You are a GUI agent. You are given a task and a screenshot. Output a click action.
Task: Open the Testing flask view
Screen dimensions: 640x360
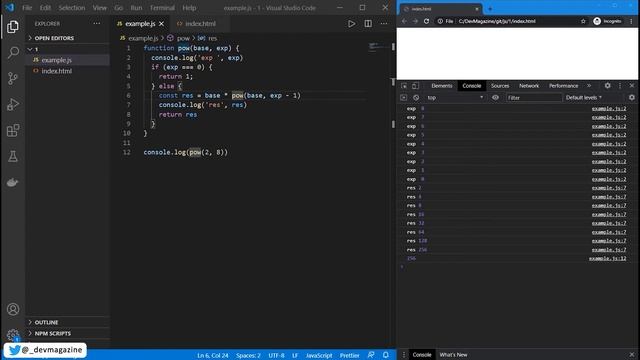(x=13, y=156)
